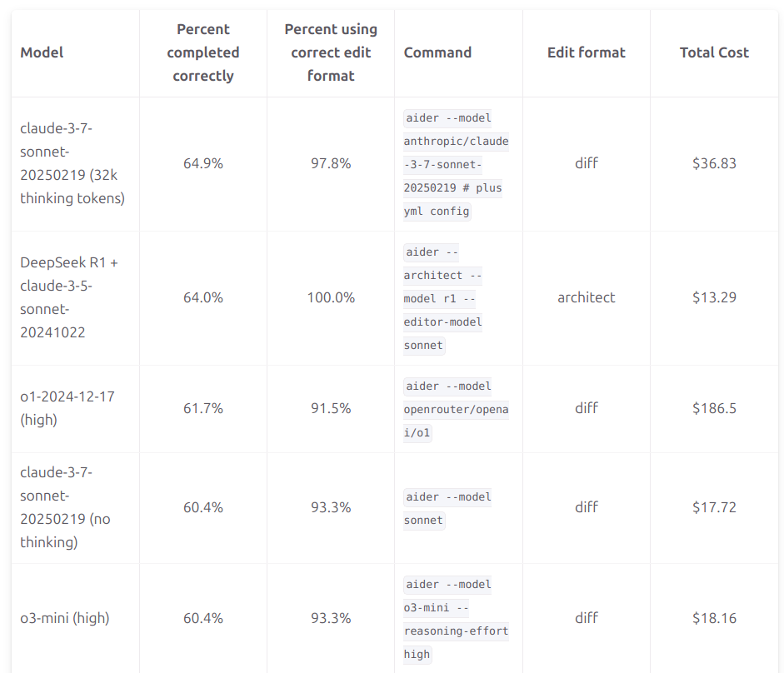The height and width of the screenshot is (673, 784).
Task: Select the architect edit format cell
Action: (x=586, y=297)
